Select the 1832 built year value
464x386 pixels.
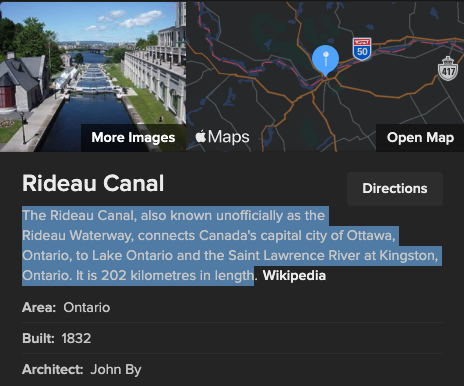[76, 338]
